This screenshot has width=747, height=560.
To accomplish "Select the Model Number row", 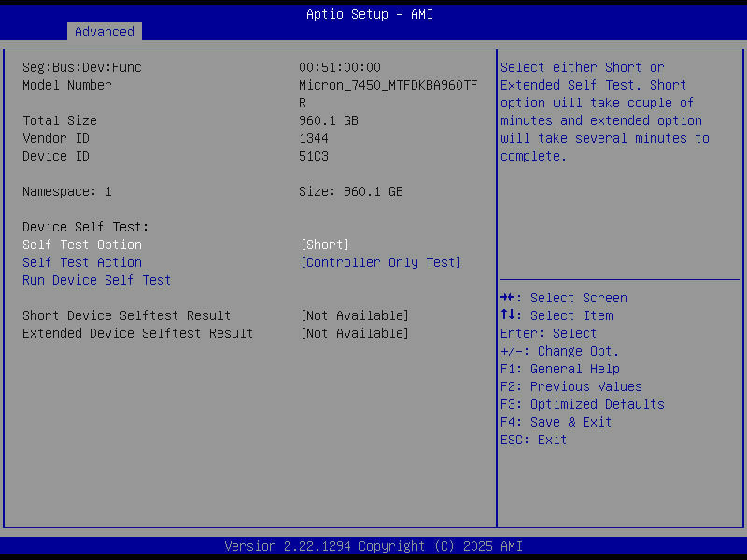I will (x=67, y=85).
